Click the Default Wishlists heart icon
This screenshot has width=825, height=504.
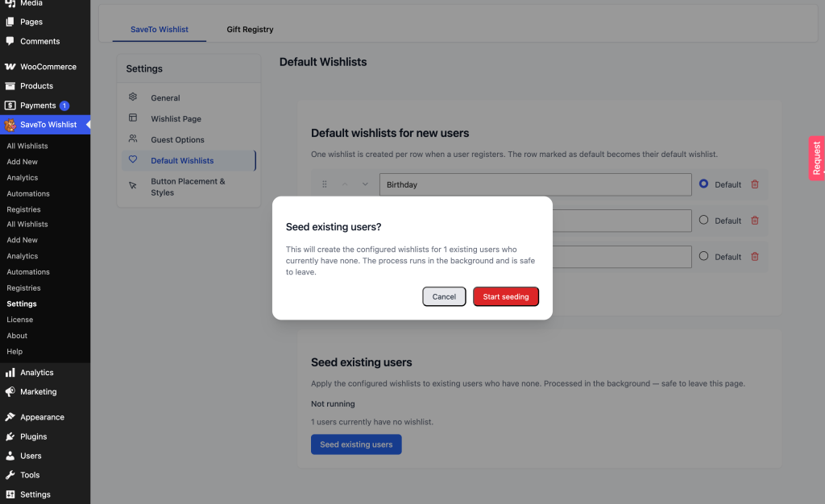[x=133, y=159]
